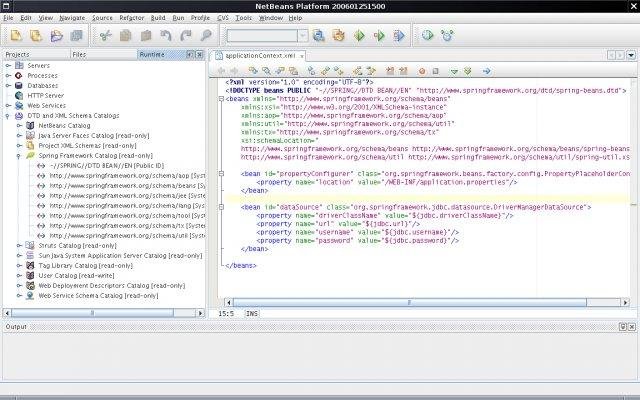
Task: Expand the Servers node
Action: [8, 66]
